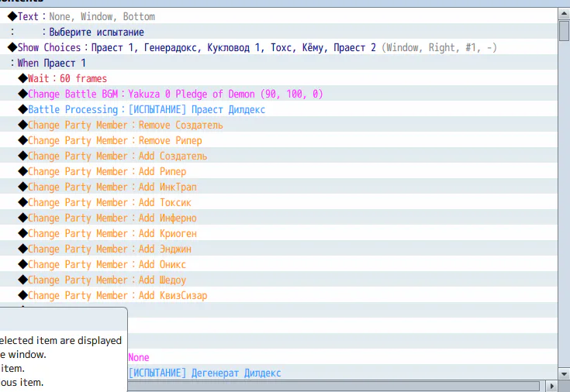Select the 'Выберите испытание' text line

[278, 32]
